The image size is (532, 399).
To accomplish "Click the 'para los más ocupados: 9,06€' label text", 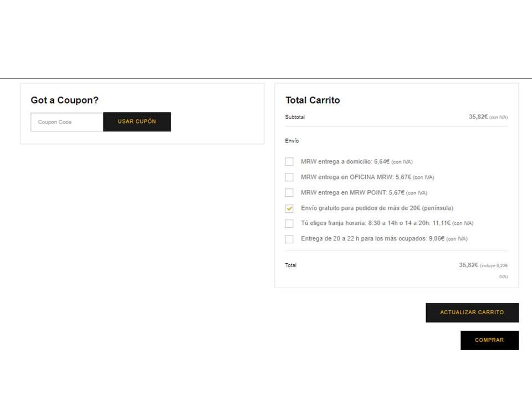I will point(403,238).
